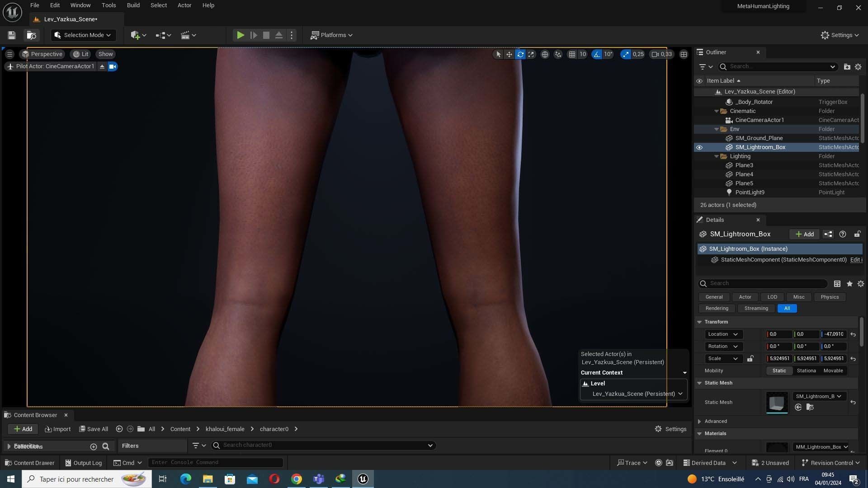The image size is (868, 488).
Task: Hide SM_Lightroom_Box using eye icon
Action: (699, 147)
